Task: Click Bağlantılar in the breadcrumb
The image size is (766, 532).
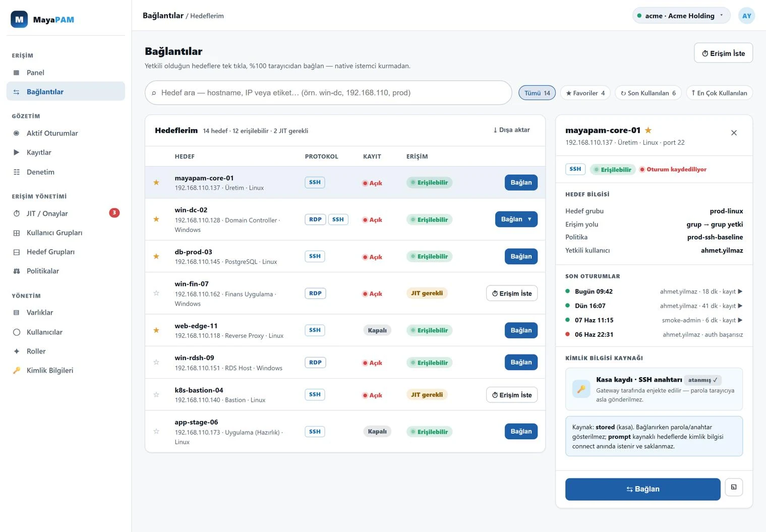Action: point(163,16)
